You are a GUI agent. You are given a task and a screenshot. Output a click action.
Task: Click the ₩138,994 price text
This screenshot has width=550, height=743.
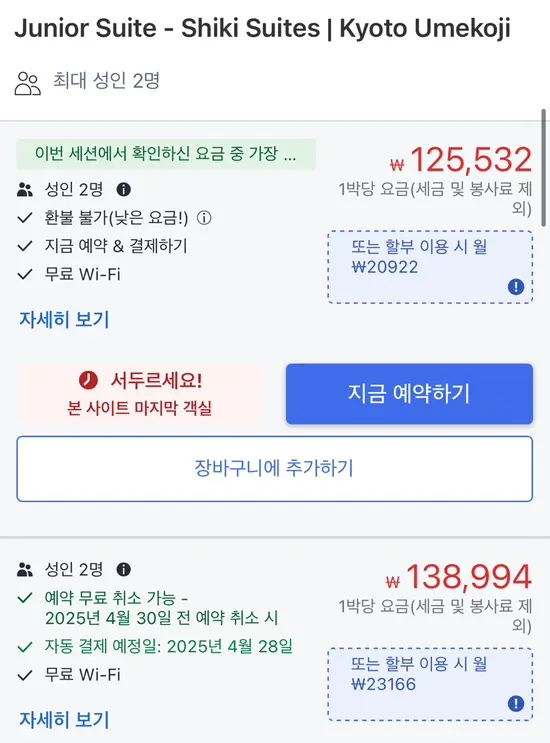click(x=459, y=577)
